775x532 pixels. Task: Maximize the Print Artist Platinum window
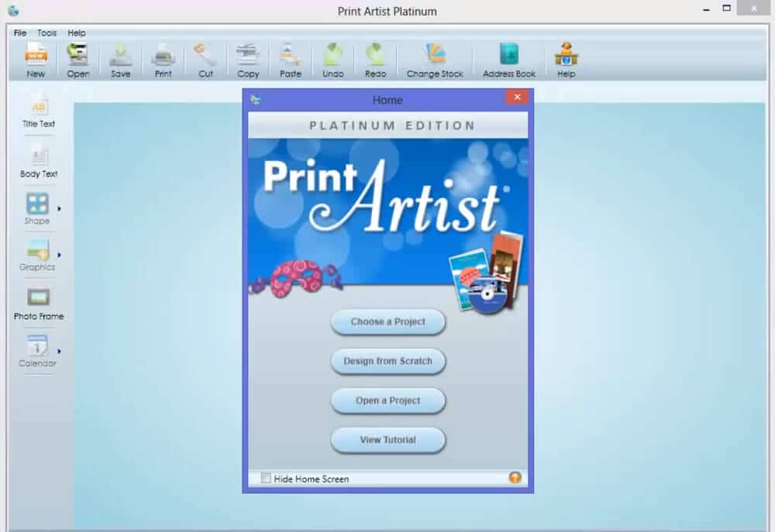coord(727,8)
